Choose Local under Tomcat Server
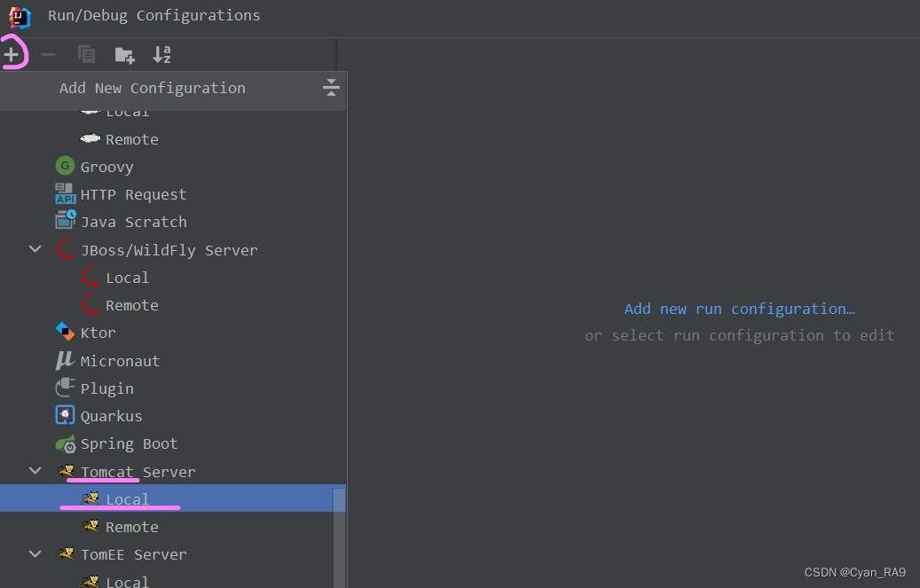The image size is (920, 588). [x=173, y=498]
